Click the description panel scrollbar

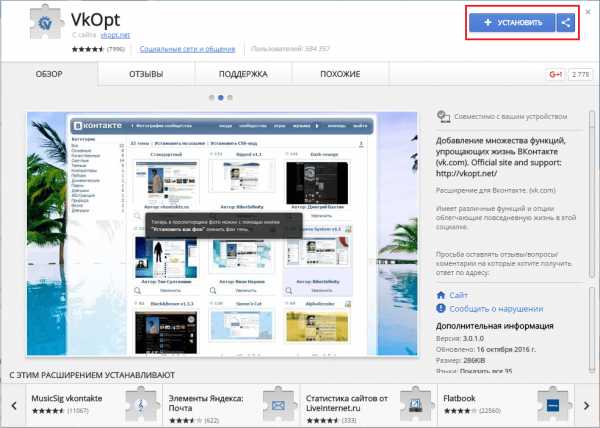(x=592, y=195)
